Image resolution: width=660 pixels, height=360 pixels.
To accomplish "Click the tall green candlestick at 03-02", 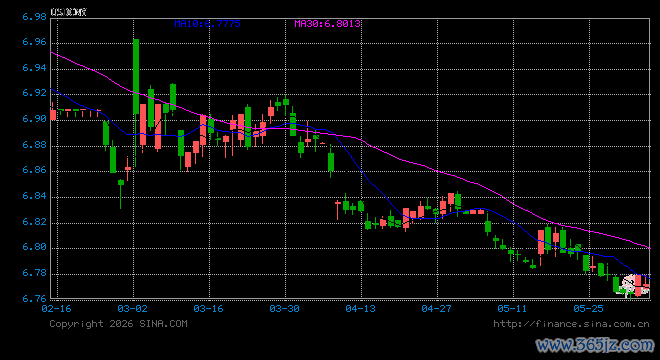I will pos(136,77).
